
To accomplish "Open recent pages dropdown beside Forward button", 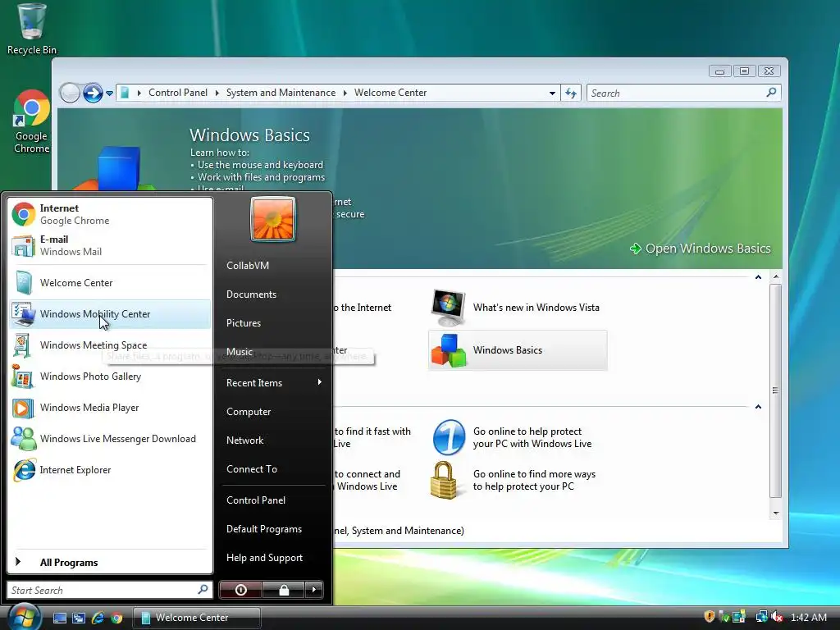I will coord(109,94).
